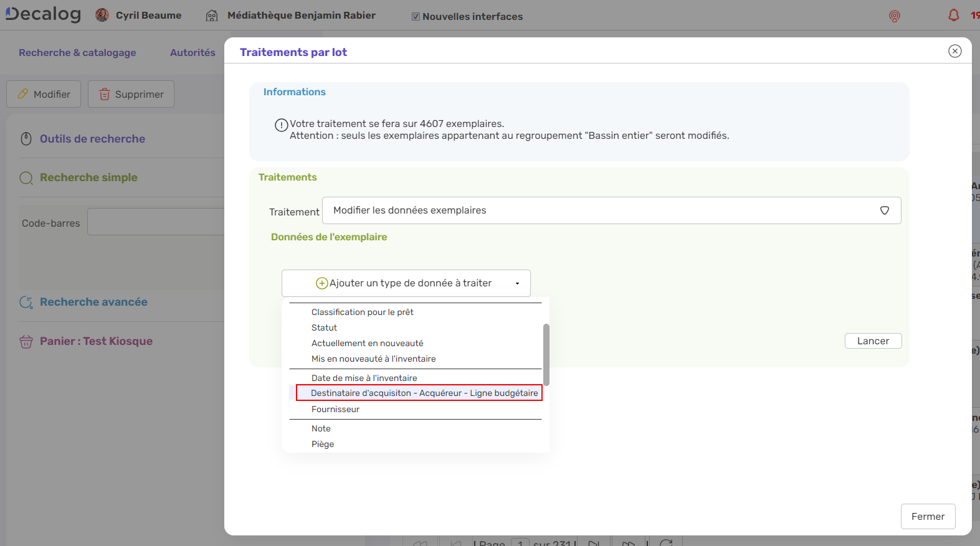Click the library building icon
The width and height of the screenshot is (980, 546).
(212, 16)
